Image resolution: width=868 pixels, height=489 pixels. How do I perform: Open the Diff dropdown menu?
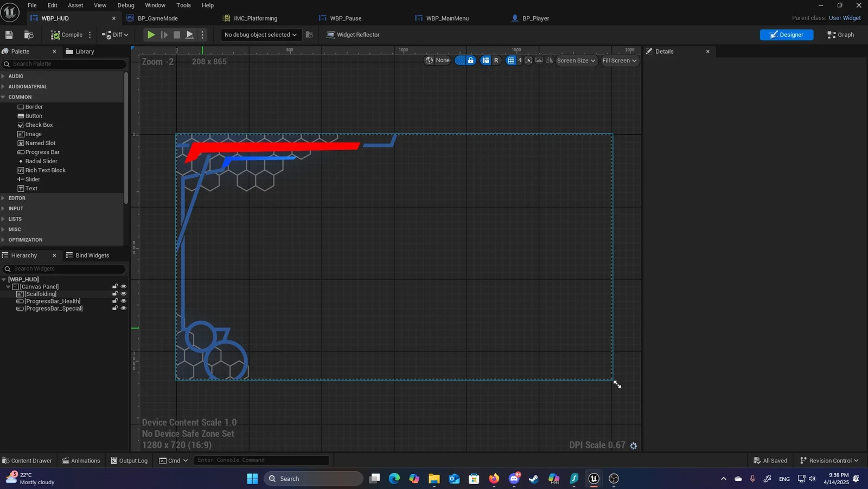(115, 35)
